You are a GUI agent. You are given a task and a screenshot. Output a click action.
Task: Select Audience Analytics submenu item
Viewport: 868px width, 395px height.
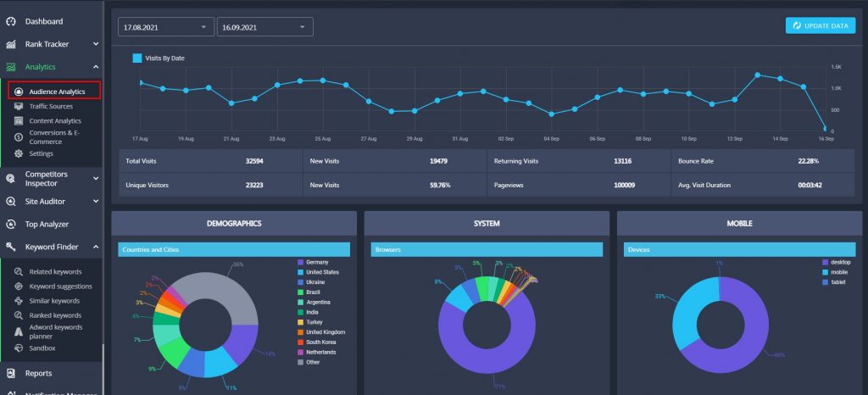point(57,92)
